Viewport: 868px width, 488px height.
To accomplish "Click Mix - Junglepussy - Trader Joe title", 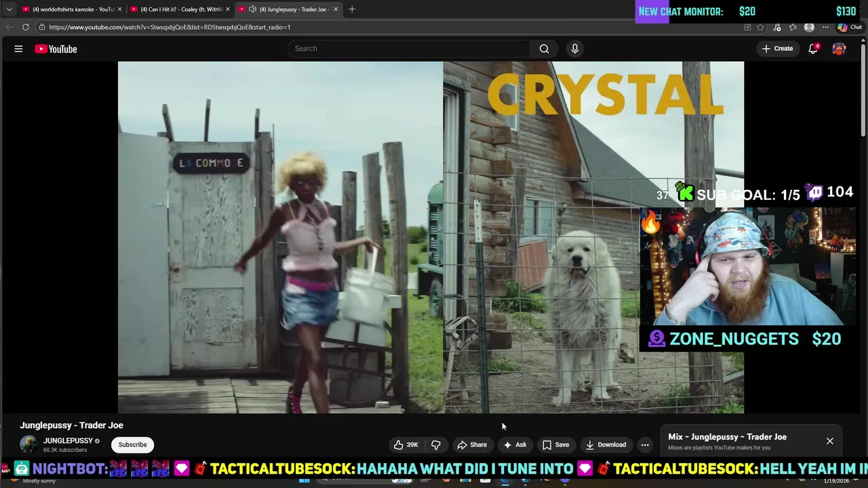I will [x=727, y=437].
